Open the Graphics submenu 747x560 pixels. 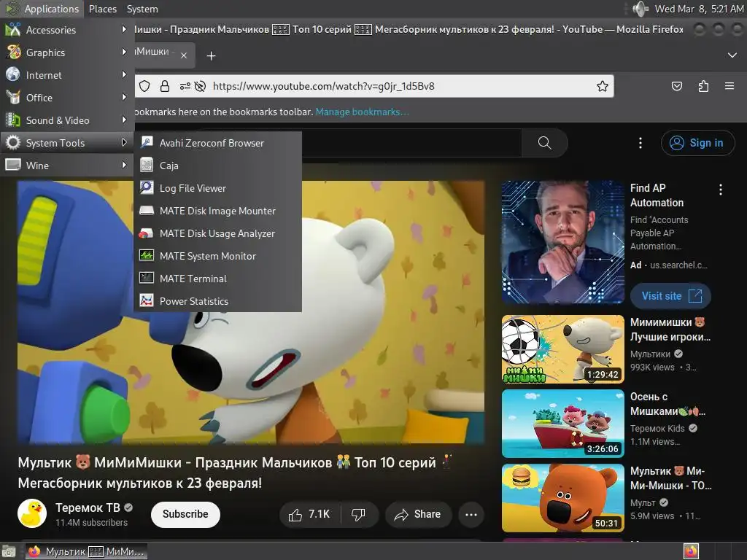click(x=66, y=52)
